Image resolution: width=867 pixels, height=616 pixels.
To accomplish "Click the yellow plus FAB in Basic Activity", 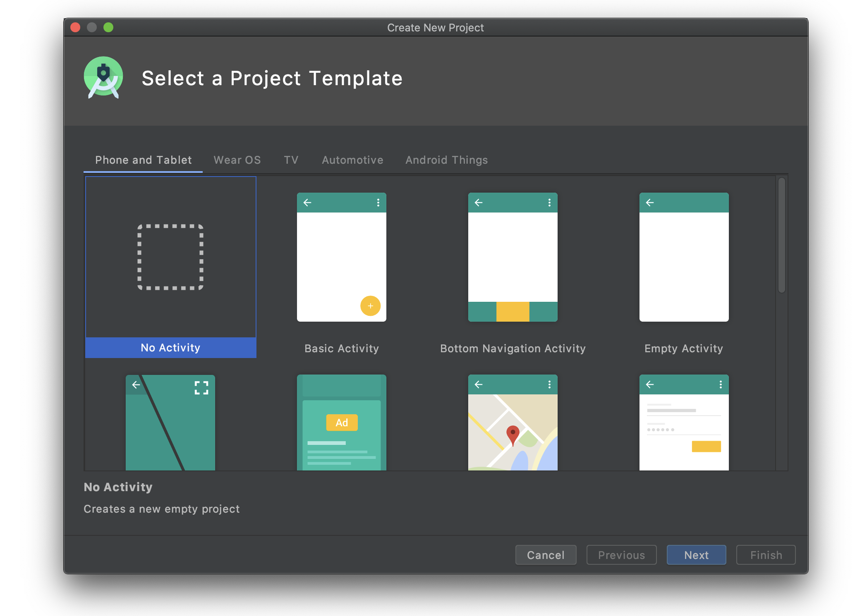I will tap(370, 306).
